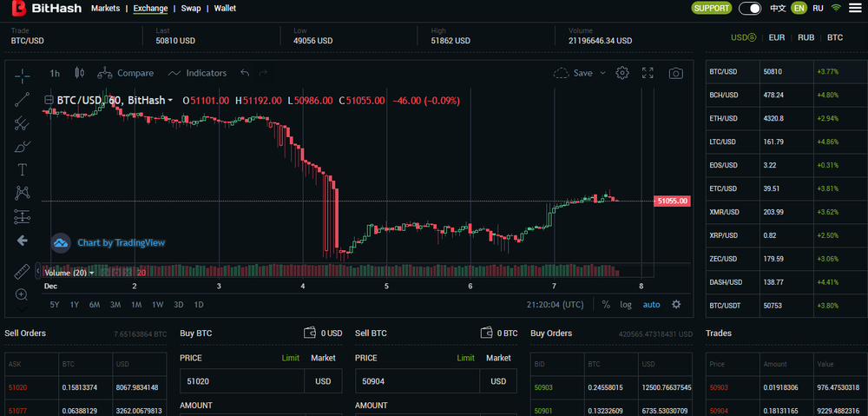The image size is (868, 416).
Task: Open chart properties gear in top toolbar
Action: tap(622, 73)
